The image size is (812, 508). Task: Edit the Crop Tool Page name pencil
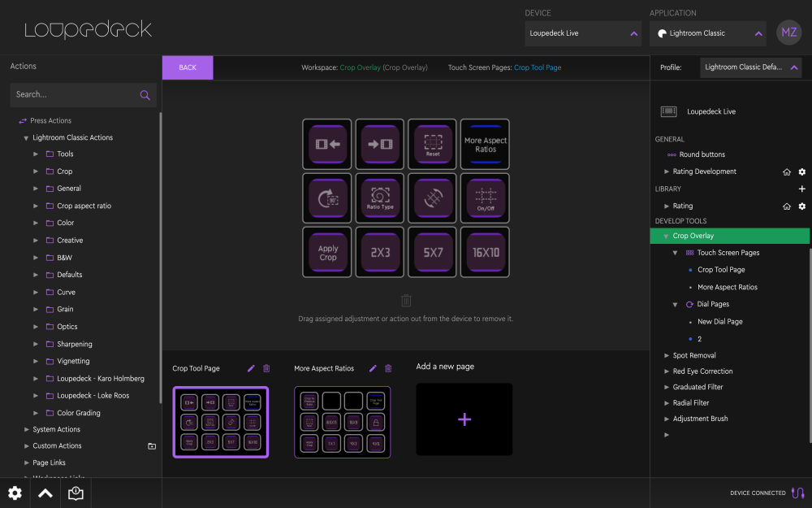[251, 368]
